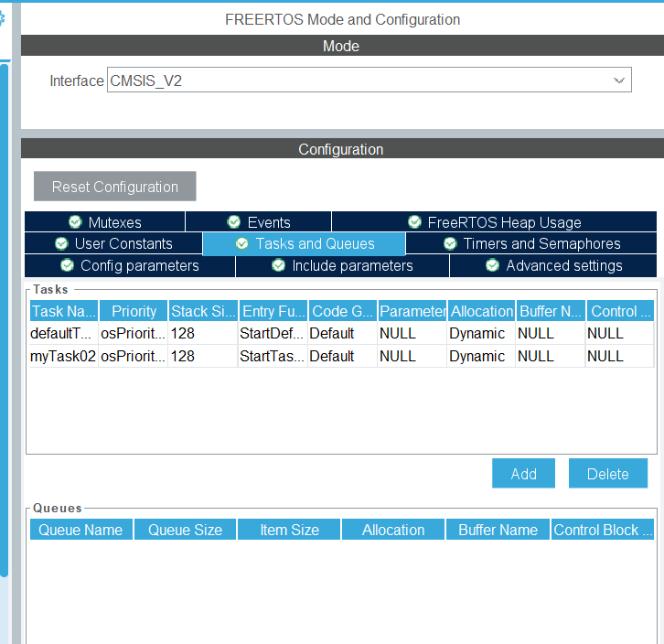Screen dimensions: 664x644
Task: Click Default code generation in defaultT... row
Action: point(343,334)
